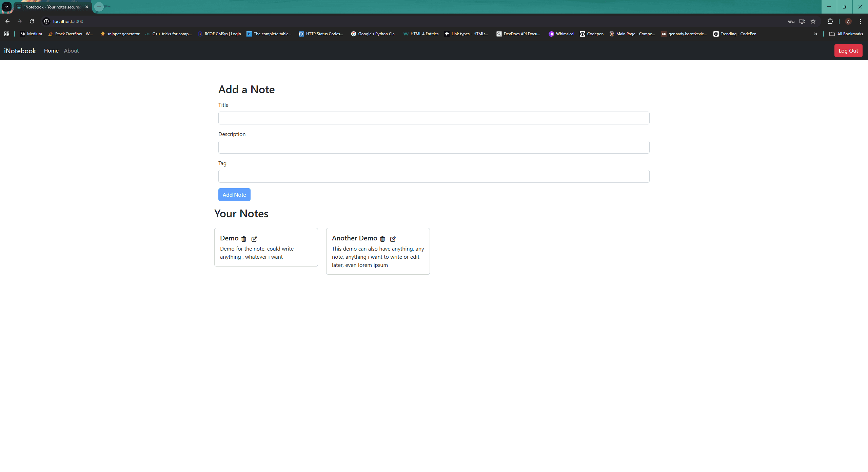Image resolution: width=868 pixels, height=472 pixels.
Task: Open the browser extensions puzzle icon
Action: click(830, 21)
